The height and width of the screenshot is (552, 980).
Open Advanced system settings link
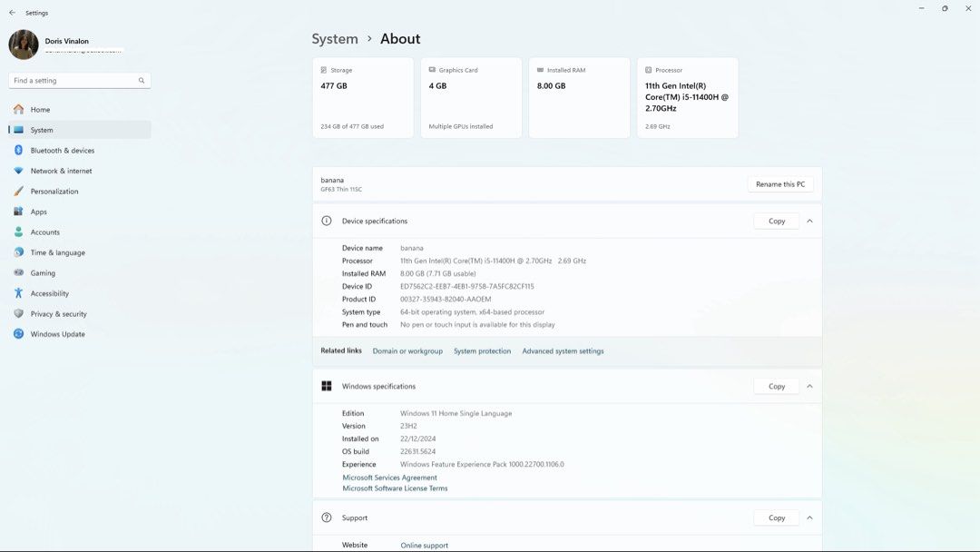point(563,351)
